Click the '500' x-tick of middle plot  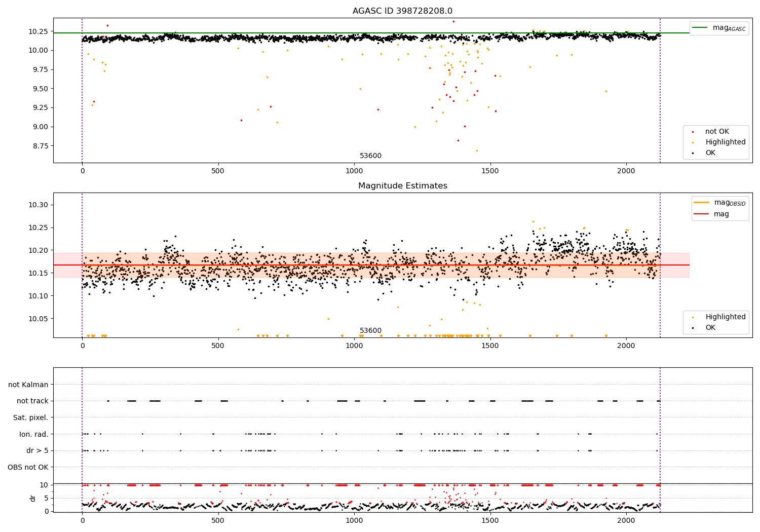pyautogui.click(x=218, y=346)
